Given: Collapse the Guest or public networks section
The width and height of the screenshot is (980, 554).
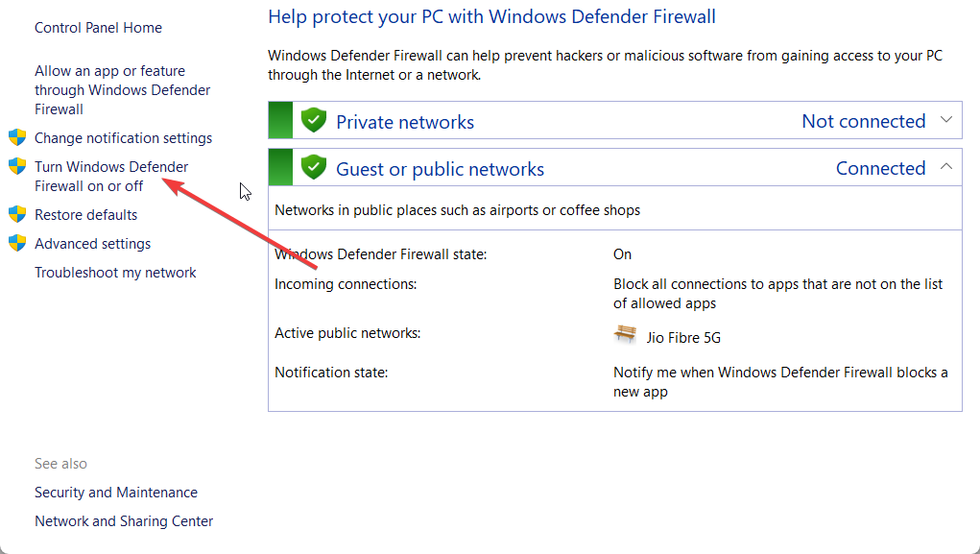Looking at the screenshot, I should [947, 166].
